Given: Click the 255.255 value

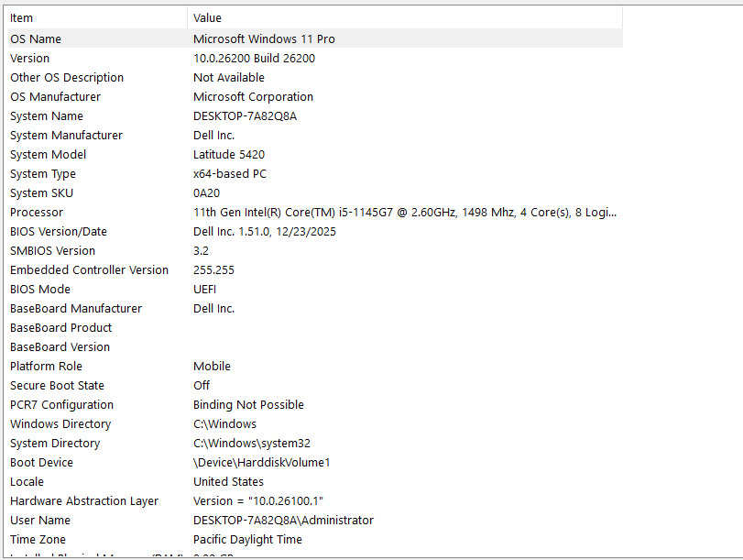Looking at the screenshot, I should [x=213, y=269].
